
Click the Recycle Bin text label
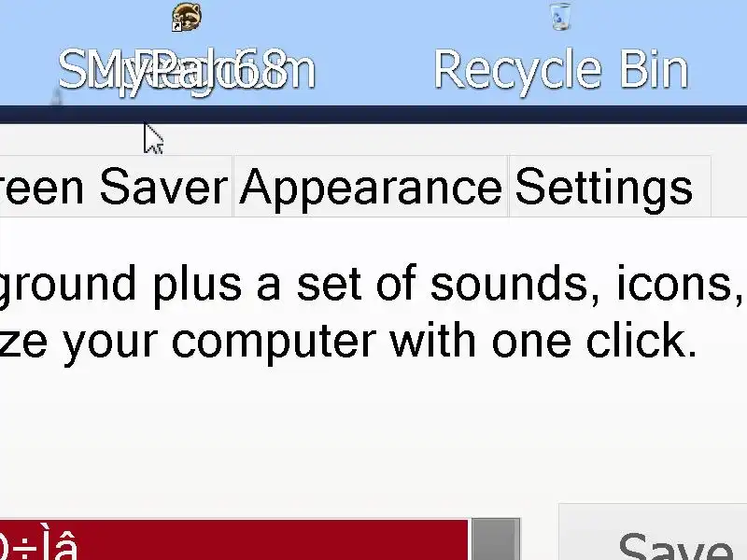pyautogui.click(x=561, y=71)
